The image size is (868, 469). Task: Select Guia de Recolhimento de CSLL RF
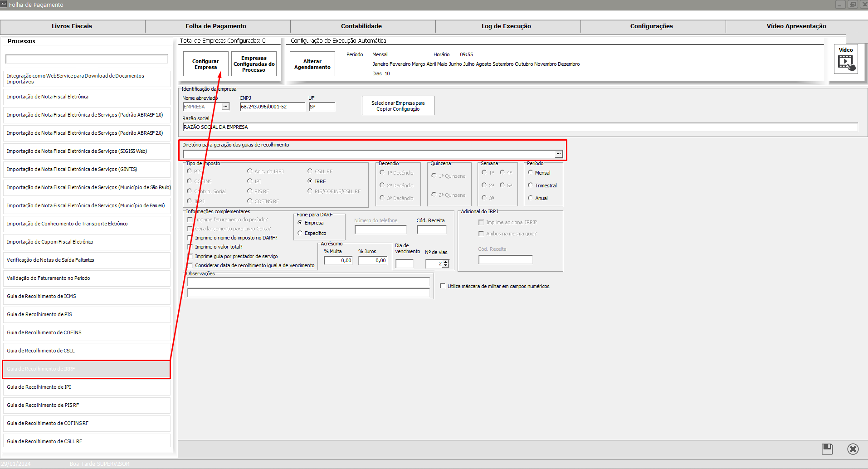[x=87, y=441]
